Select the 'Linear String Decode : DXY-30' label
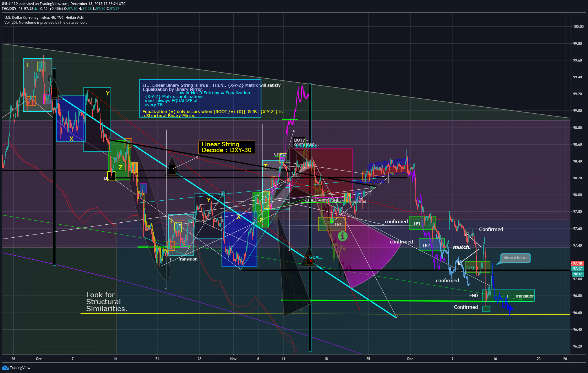This screenshot has width=588, height=373. (x=226, y=147)
